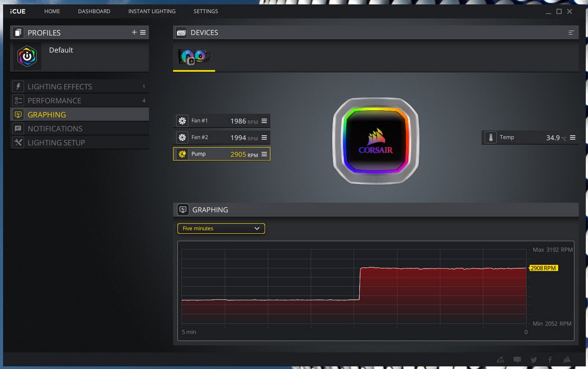Open the Temp sensor options menu
This screenshot has width=588, height=369.
572,137
